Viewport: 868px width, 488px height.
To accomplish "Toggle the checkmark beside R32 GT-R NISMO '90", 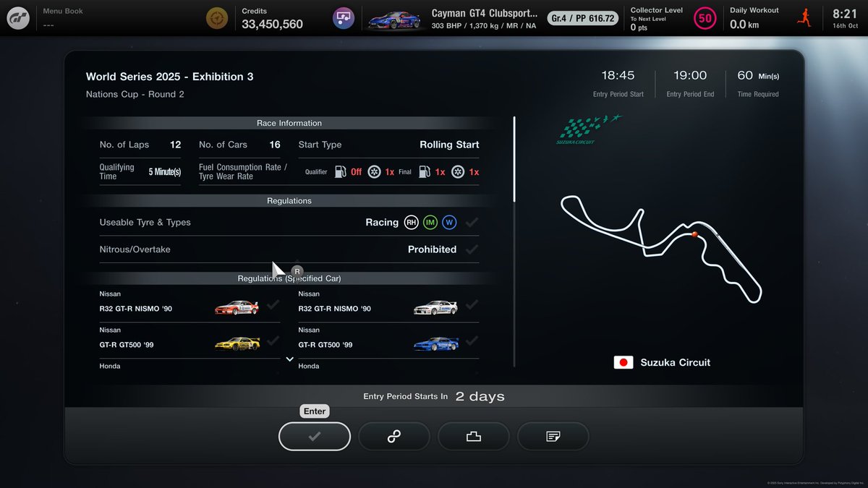I will point(273,304).
